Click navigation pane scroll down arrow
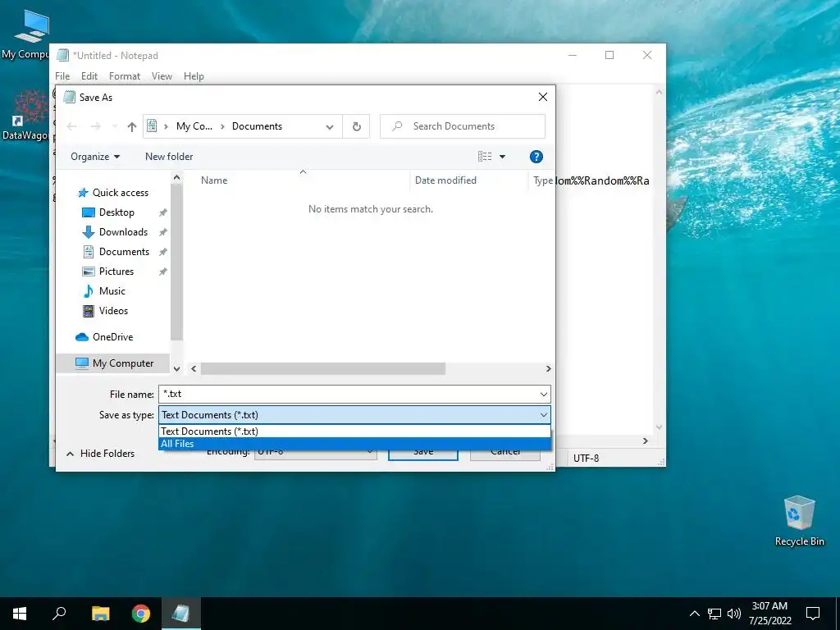 177,368
